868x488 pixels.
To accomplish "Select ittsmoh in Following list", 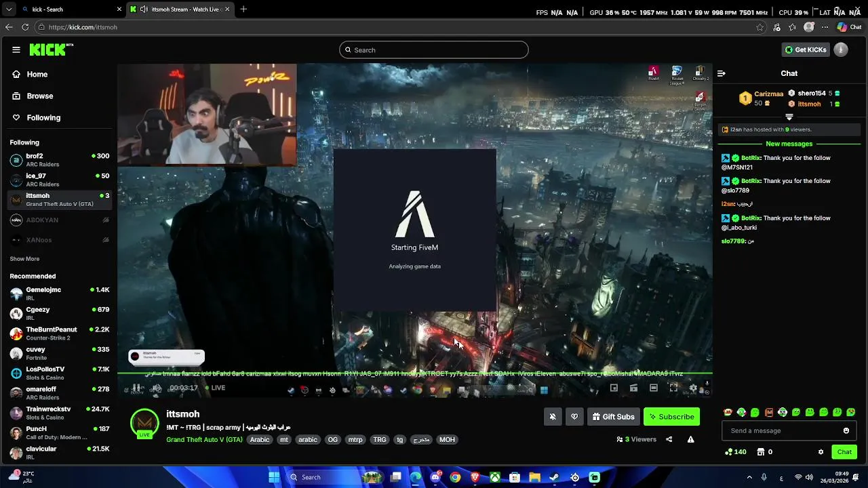I will [x=60, y=199].
